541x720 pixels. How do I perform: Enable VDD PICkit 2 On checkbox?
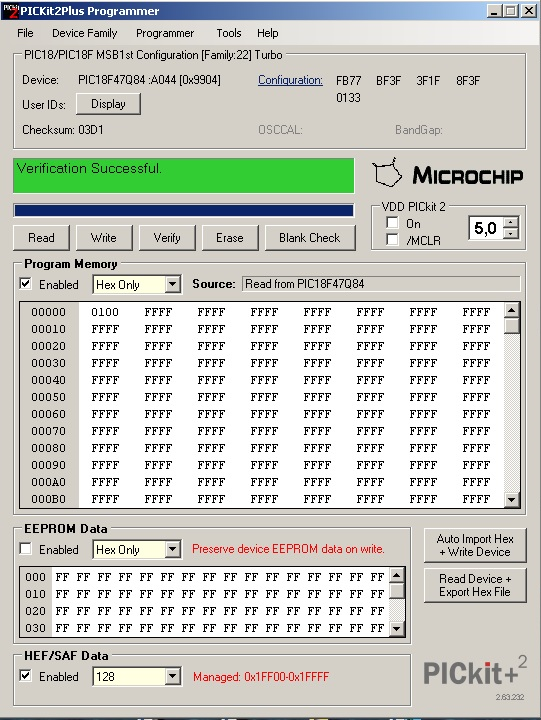[x=392, y=223]
